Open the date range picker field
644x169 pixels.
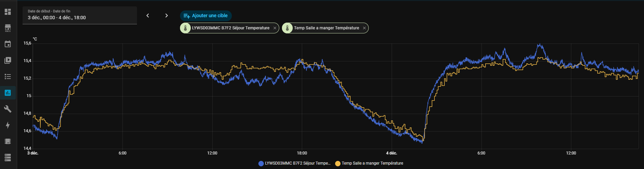[x=79, y=15]
